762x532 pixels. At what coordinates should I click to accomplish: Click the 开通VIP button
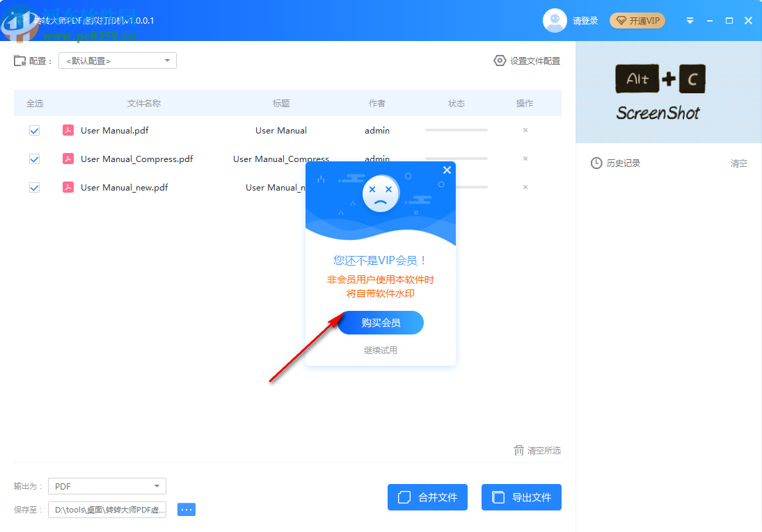click(637, 20)
